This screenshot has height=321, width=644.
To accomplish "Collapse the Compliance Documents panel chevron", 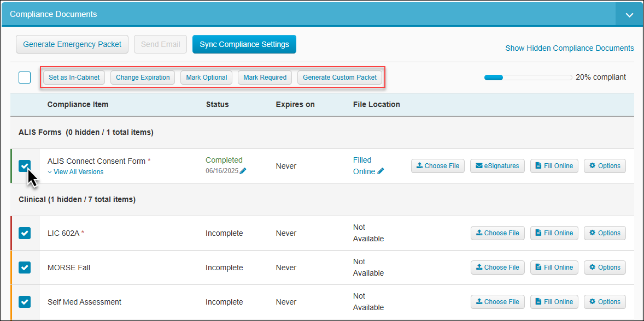I will click(x=629, y=14).
